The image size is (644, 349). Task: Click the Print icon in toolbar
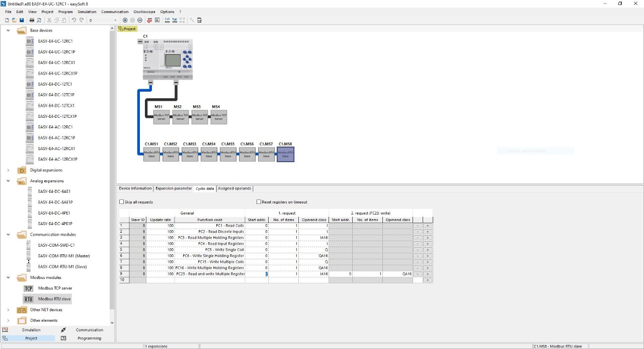[32, 20]
